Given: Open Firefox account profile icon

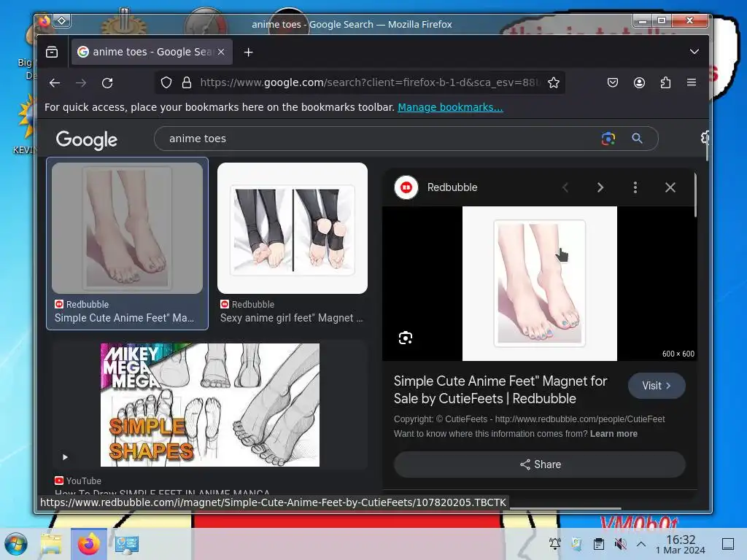Looking at the screenshot, I should 639,83.
